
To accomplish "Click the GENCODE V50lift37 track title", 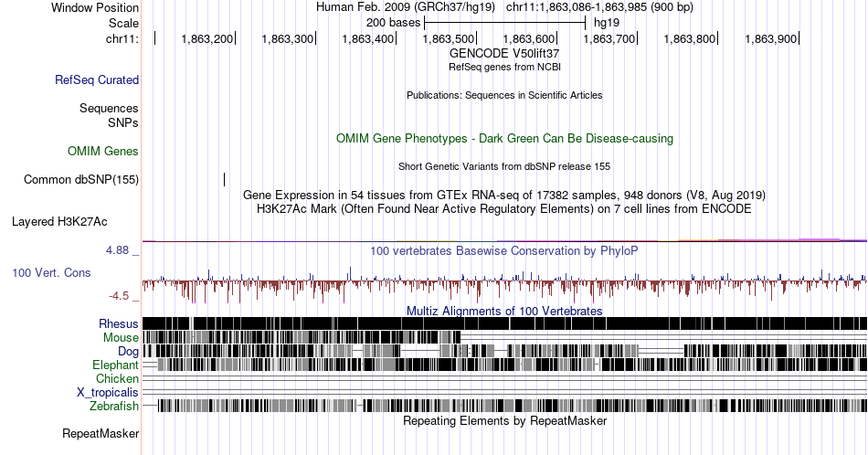I will click(x=504, y=53).
